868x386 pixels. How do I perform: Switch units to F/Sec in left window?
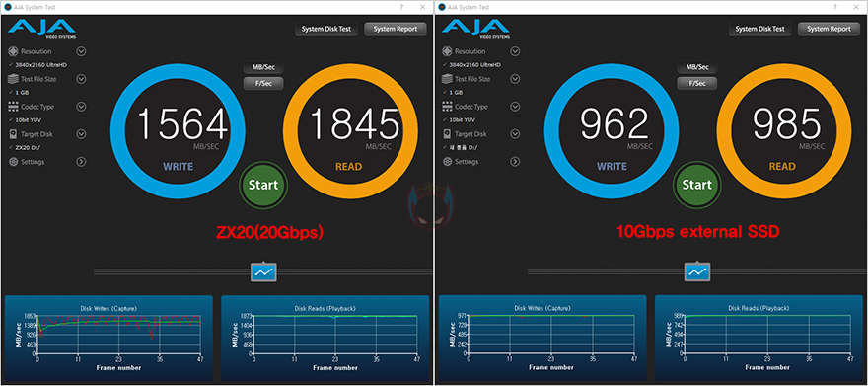[263, 83]
